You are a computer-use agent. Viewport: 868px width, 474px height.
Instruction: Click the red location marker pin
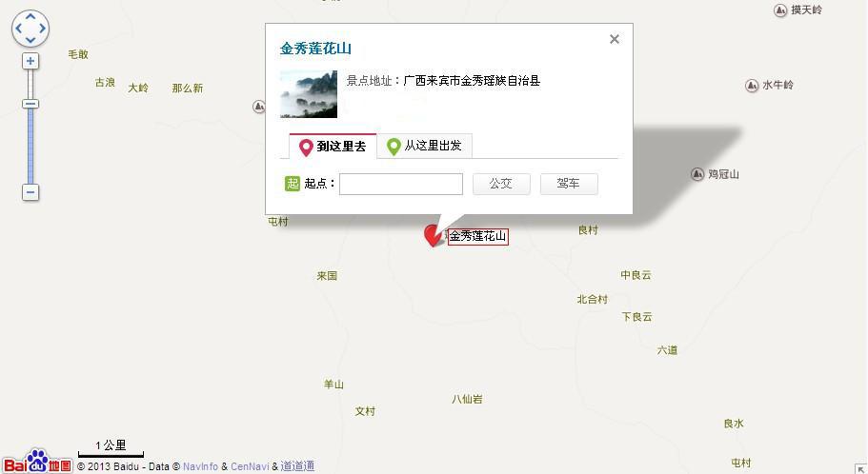tap(433, 236)
